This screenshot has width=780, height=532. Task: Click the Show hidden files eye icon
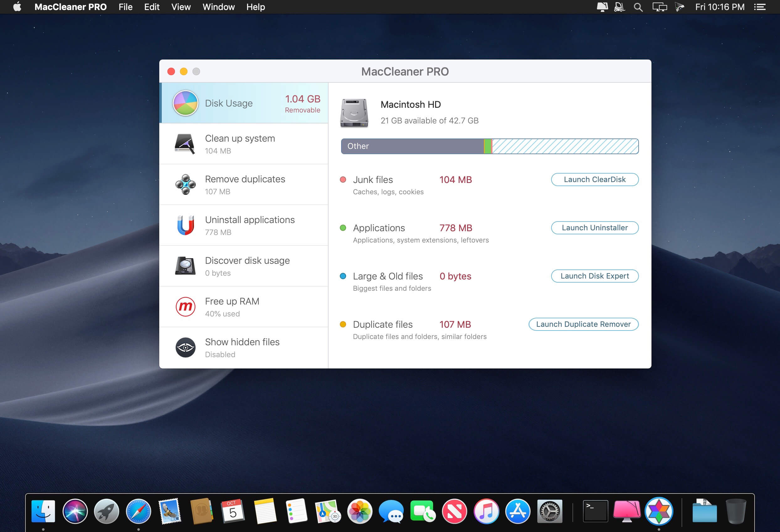click(185, 347)
